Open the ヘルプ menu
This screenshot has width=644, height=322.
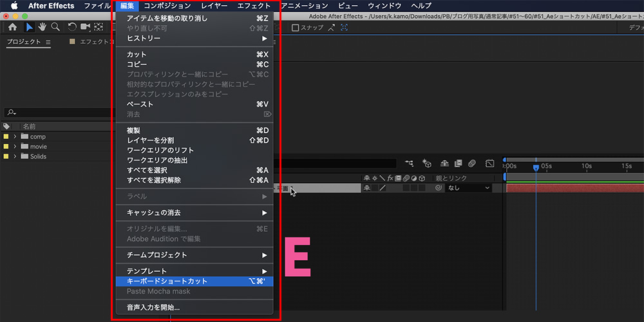[421, 6]
